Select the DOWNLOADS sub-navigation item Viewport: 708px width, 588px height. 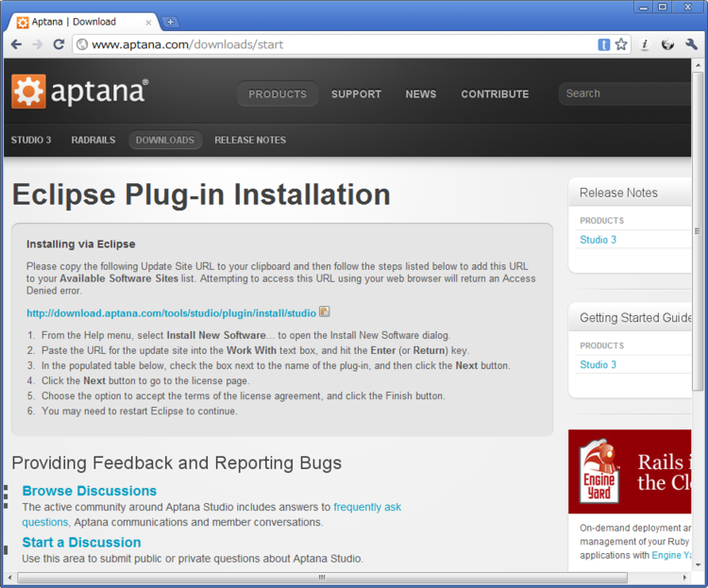click(x=165, y=140)
